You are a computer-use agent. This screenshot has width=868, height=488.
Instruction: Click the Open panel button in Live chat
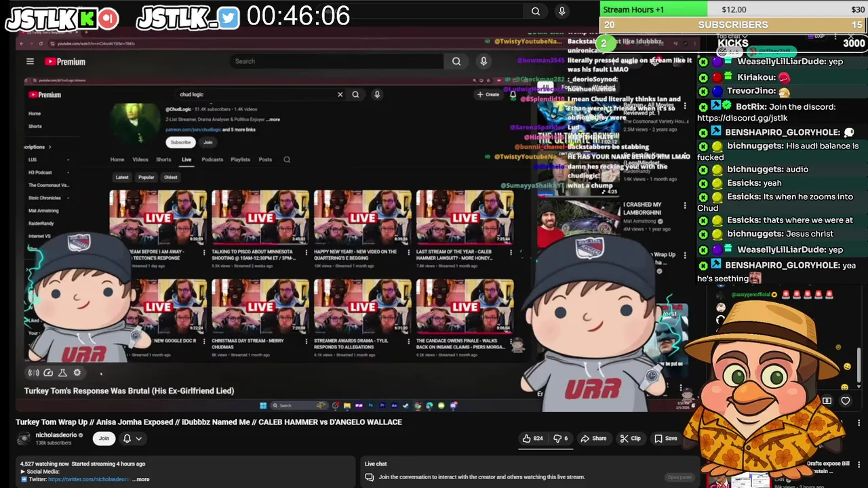(x=679, y=477)
